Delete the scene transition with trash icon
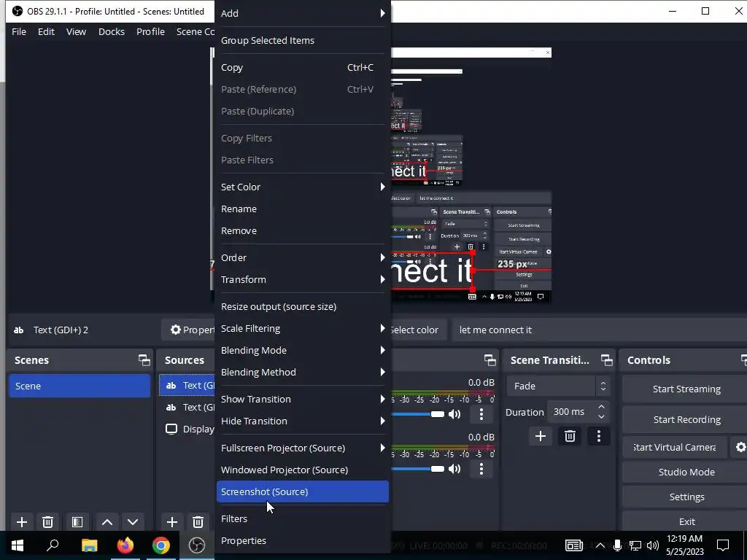 tap(570, 436)
